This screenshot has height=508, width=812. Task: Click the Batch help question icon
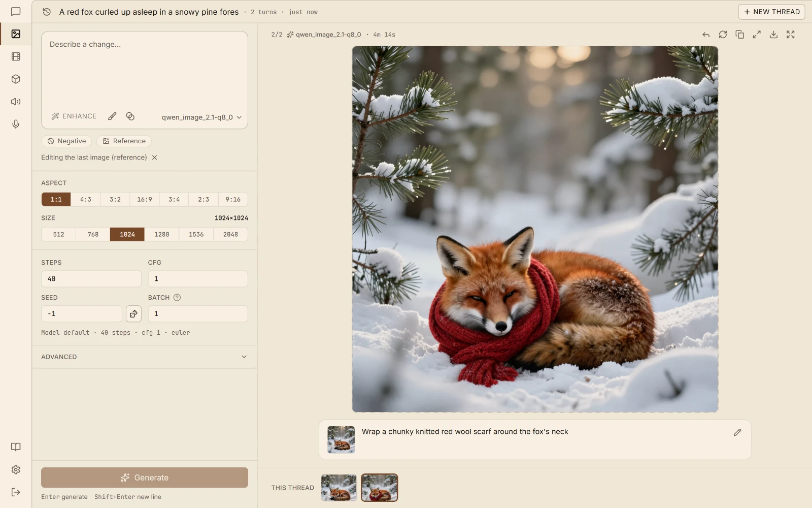click(x=177, y=298)
